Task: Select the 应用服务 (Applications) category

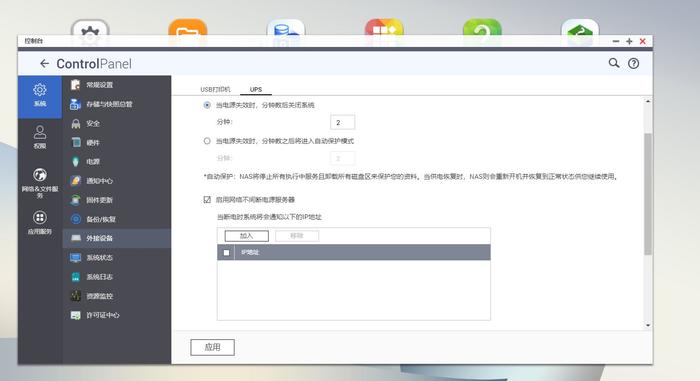Action: (40, 223)
